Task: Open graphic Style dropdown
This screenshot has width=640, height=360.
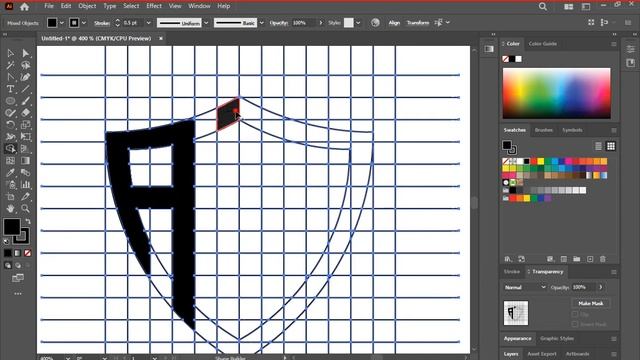Action: 358,23
